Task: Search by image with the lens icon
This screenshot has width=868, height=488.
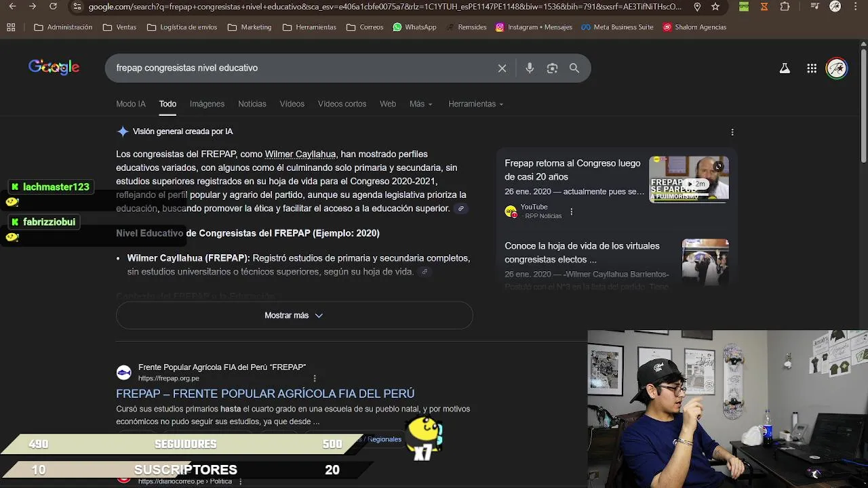Action: click(552, 68)
